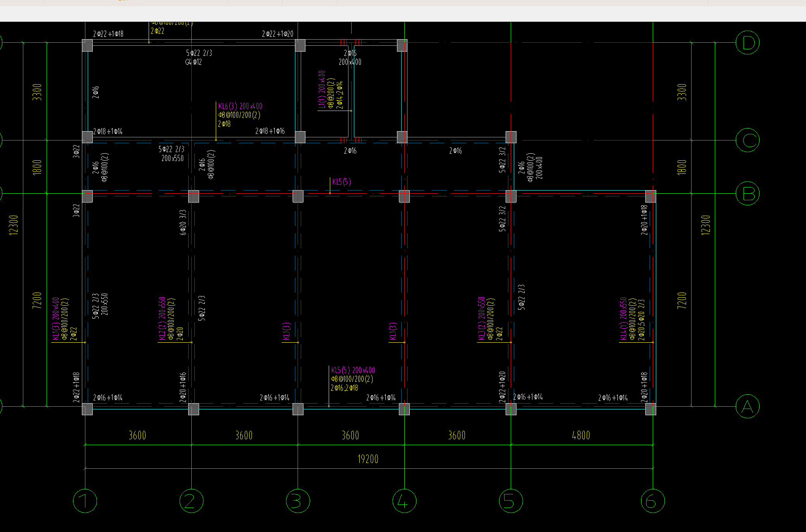Select the column at axis 6 and axis A
The width and height of the screenshot is (806, 532).
click(651, 409)
